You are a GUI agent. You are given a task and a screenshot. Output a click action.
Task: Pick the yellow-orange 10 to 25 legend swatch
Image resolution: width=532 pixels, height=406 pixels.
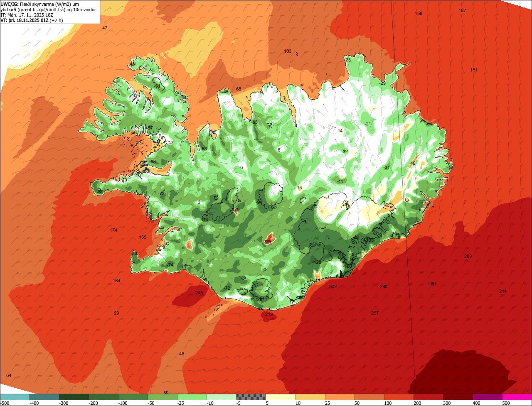pyautogui.click(x=310, y=397)
